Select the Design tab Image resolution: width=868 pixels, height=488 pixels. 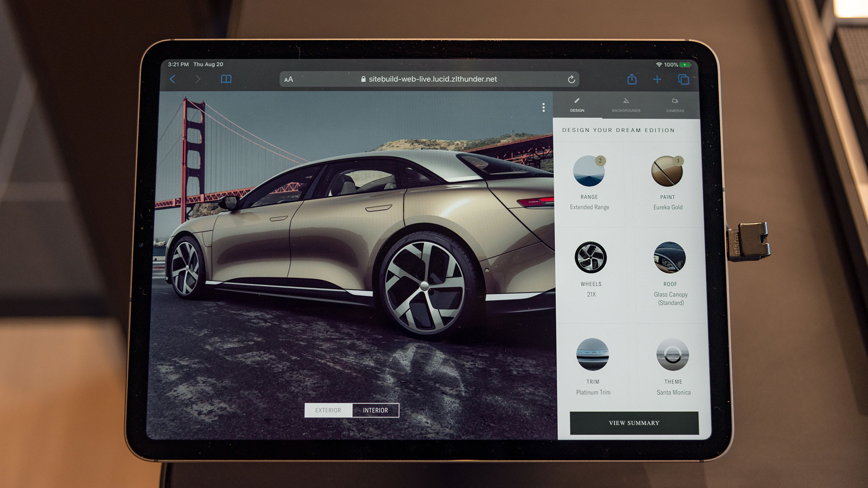tap(577, 105)
